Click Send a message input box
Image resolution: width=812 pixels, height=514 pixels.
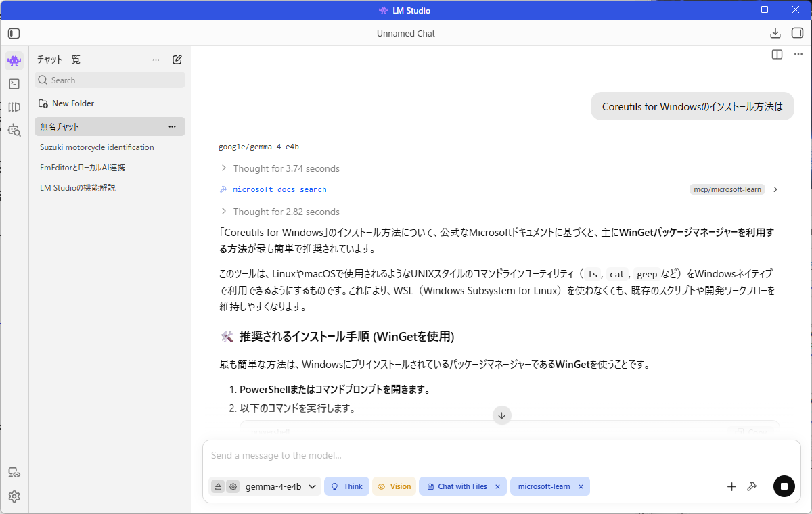501,455
